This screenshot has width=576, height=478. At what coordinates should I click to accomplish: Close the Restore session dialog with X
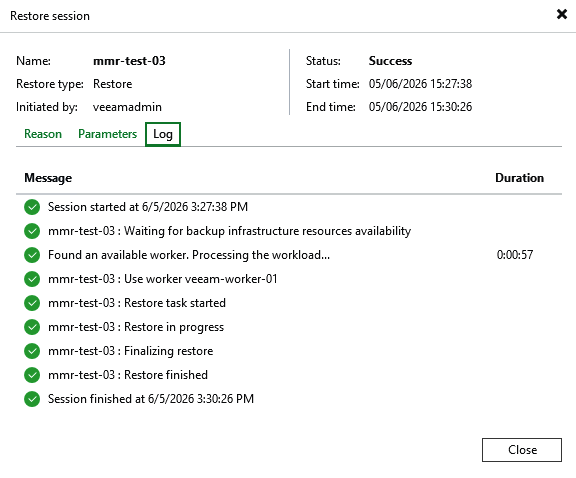click(x=562, y=14)
